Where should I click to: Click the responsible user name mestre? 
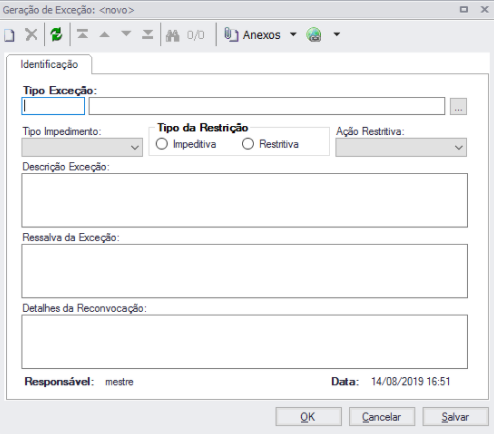(119, 382)
